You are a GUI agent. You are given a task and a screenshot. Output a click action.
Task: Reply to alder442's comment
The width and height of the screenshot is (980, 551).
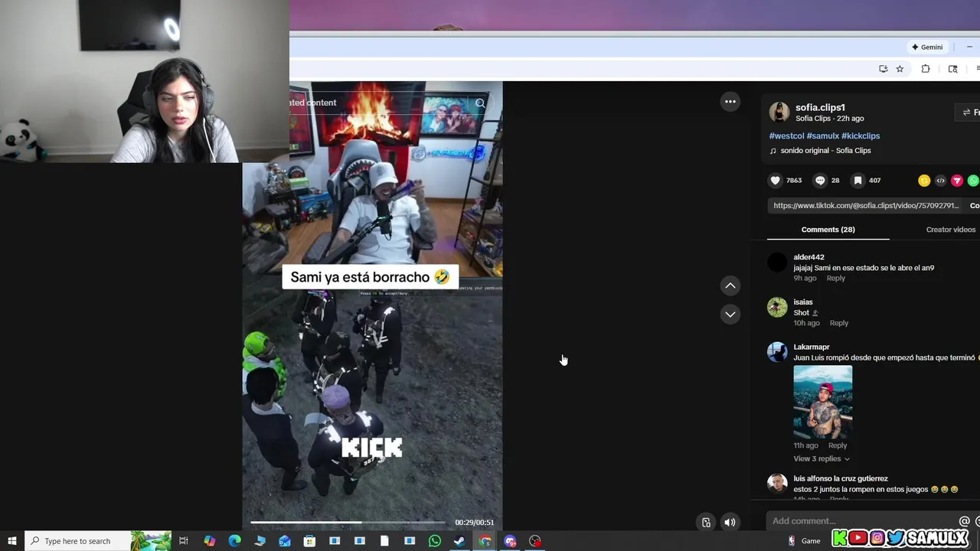coord(836,279)
